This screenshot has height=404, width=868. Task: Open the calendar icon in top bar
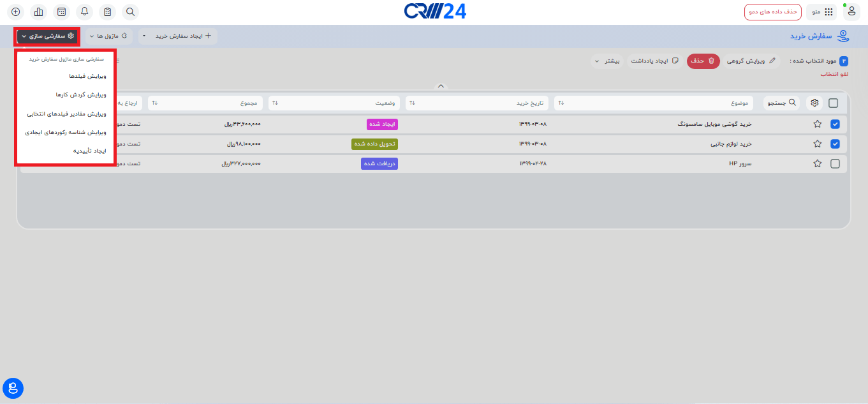61,11
